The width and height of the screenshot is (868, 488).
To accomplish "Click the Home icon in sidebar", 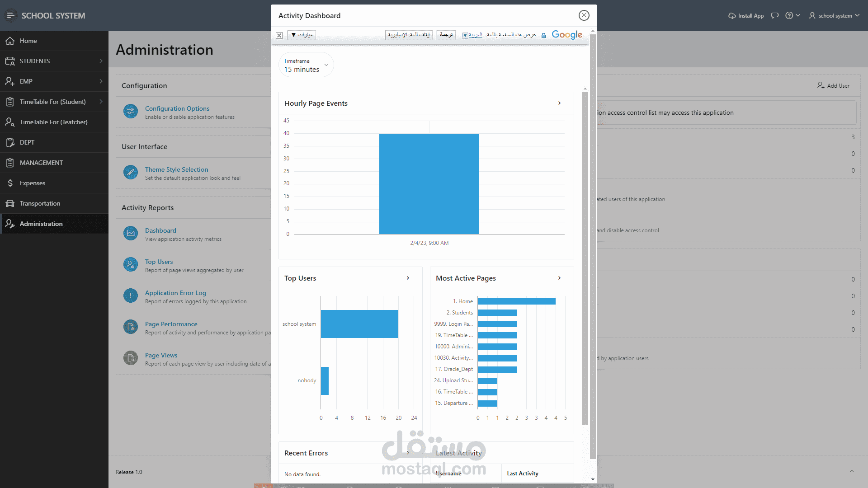I will tap(10, 41).
